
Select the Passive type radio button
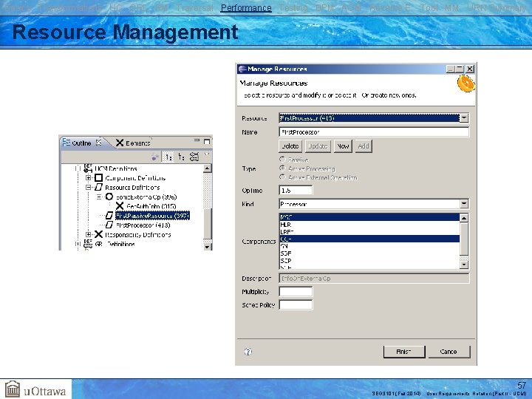coord(282,159)
